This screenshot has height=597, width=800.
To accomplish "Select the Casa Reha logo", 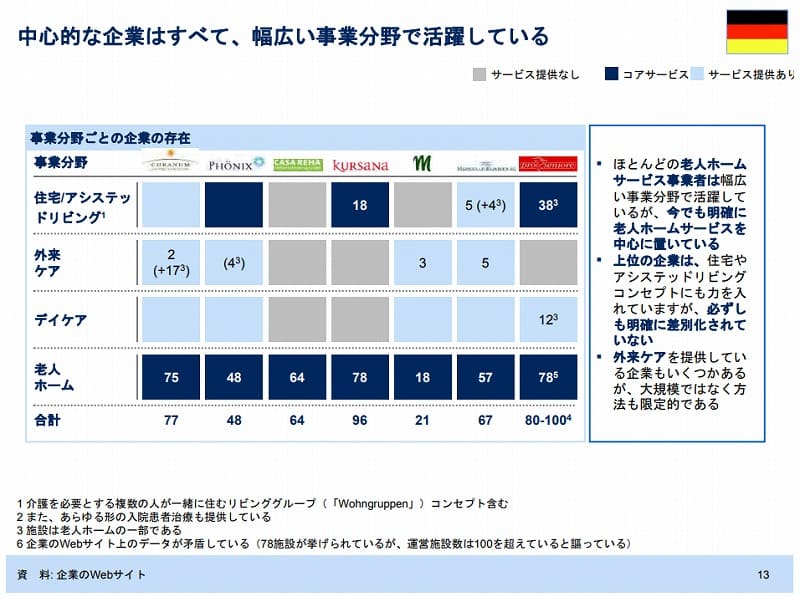I will [x=296, y=162].
